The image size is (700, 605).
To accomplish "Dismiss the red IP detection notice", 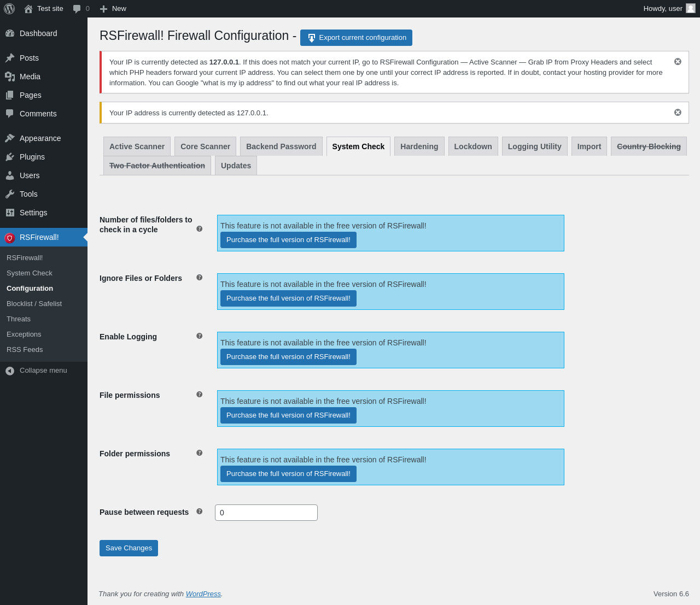I will pos(678,62).
